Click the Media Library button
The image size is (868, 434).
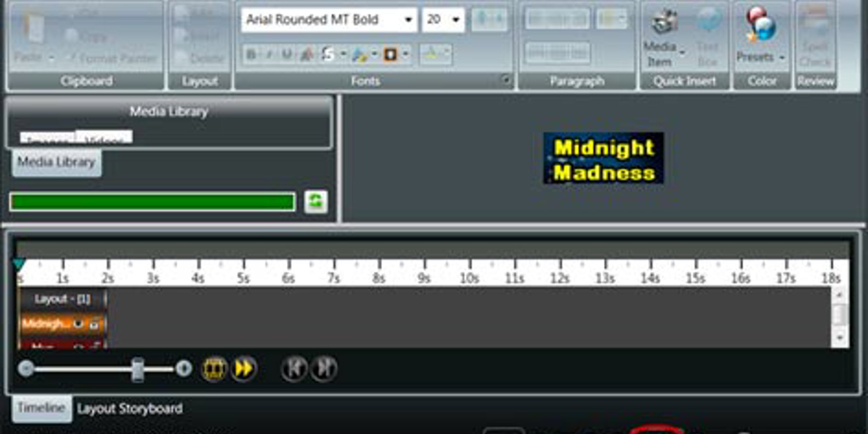57,163
